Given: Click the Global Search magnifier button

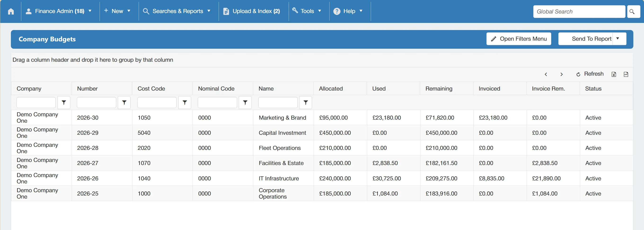Looking at the screenshot, I should point(633,12).
